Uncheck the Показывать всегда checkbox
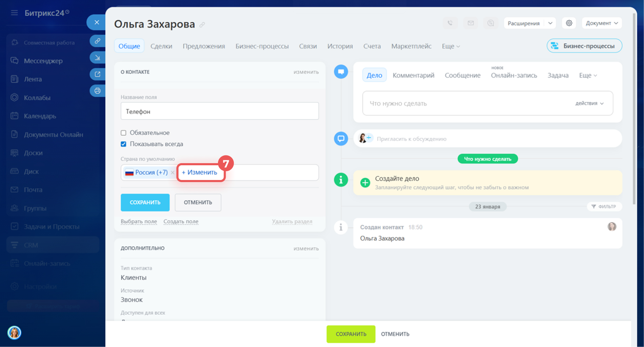This screenshot has width=644, height=347. click(x=124, y=144)
